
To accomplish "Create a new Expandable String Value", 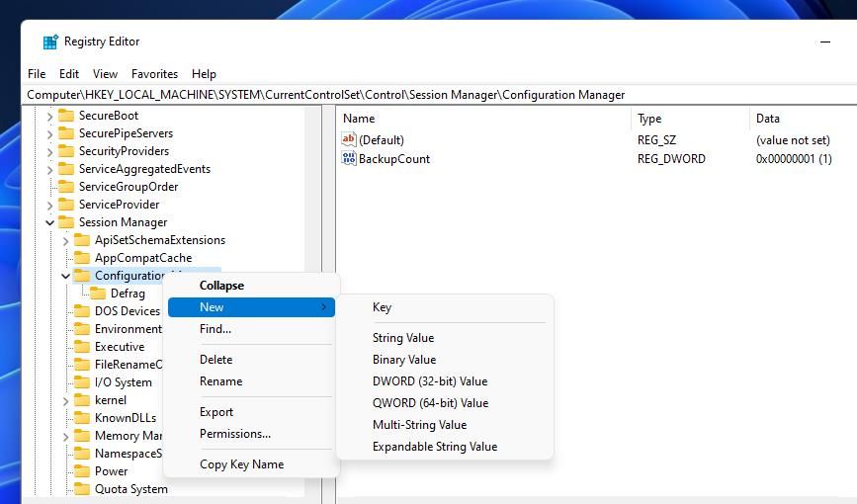I will coord(445,447).
